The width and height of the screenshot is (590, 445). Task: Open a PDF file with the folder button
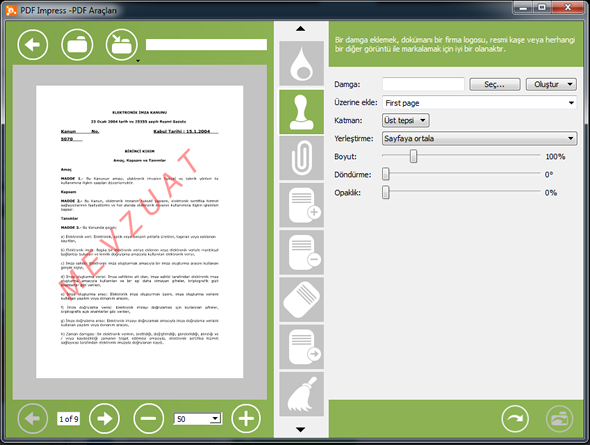[x=77, y=45]
